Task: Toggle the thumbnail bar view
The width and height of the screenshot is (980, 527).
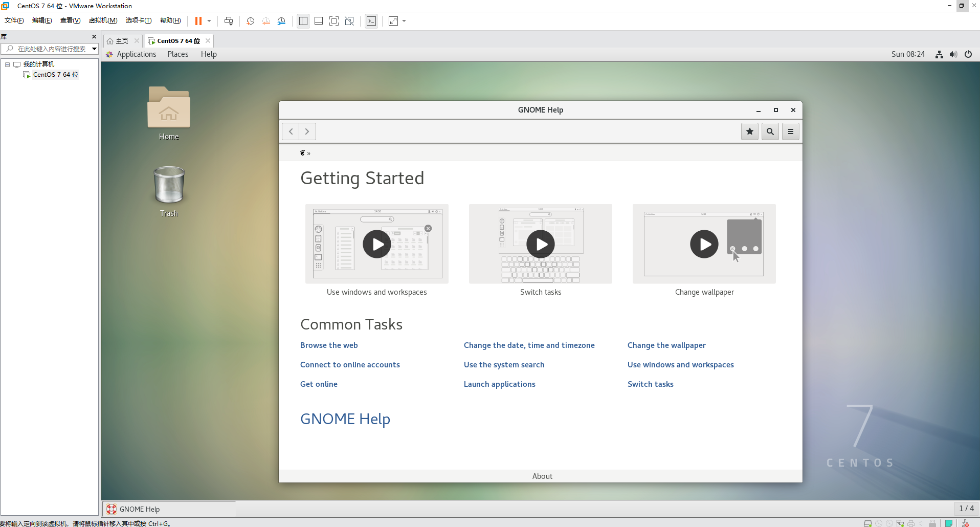Action: [319, 21]
